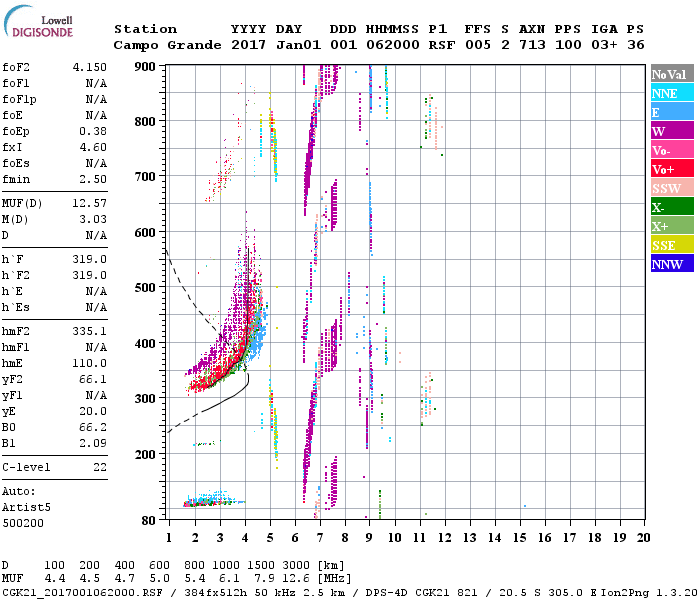The image size is (700, 600).
Task: Click the date Jan01 in header
Action: click(x=298, y=45)
